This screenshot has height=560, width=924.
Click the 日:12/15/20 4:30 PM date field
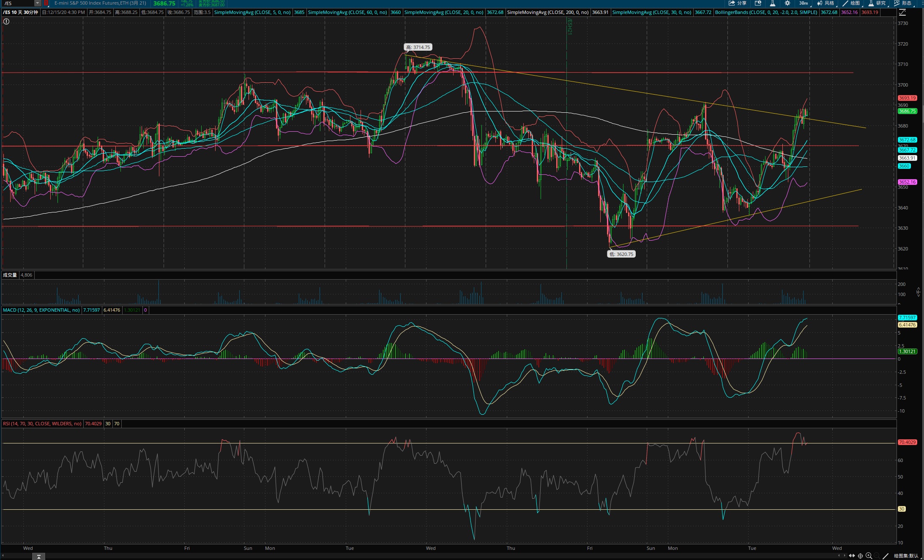(63, 12)
